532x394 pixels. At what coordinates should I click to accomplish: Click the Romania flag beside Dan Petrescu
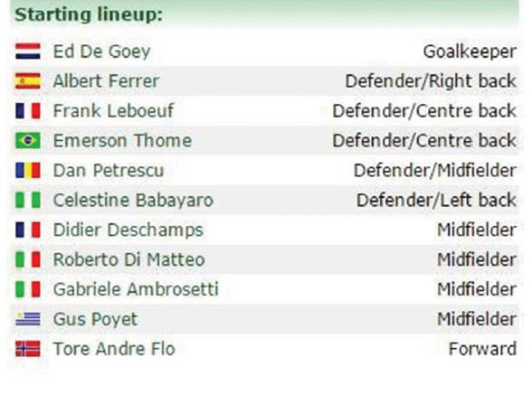[x=28, y=171]
